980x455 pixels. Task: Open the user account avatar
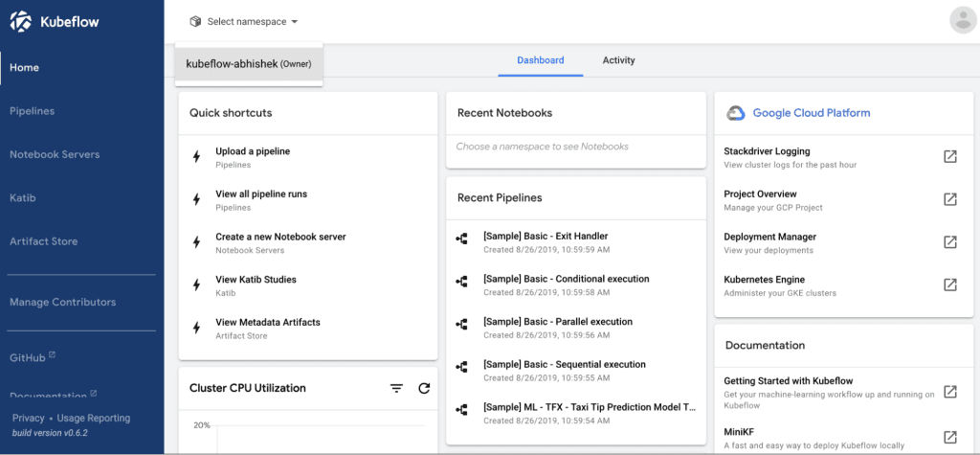coord(963,20)
